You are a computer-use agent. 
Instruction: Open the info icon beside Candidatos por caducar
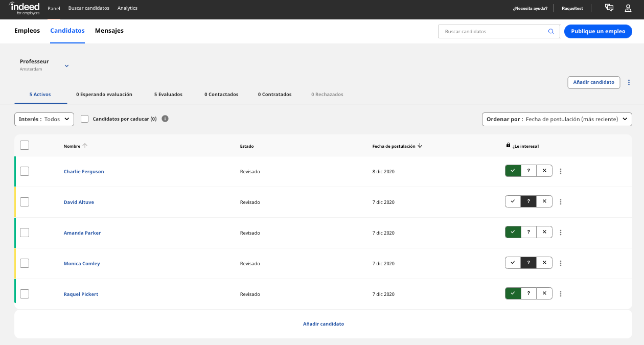[165, 119]
